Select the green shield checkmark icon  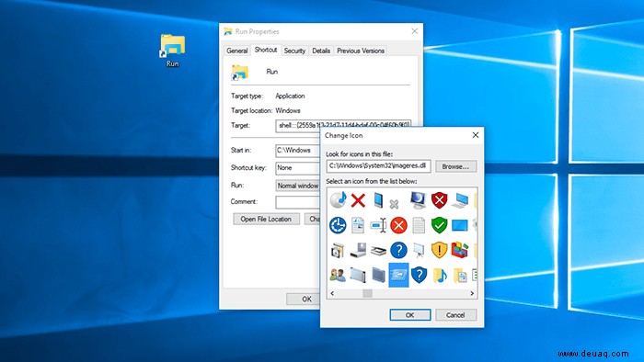pyautogui.click(x=439, y=225)
